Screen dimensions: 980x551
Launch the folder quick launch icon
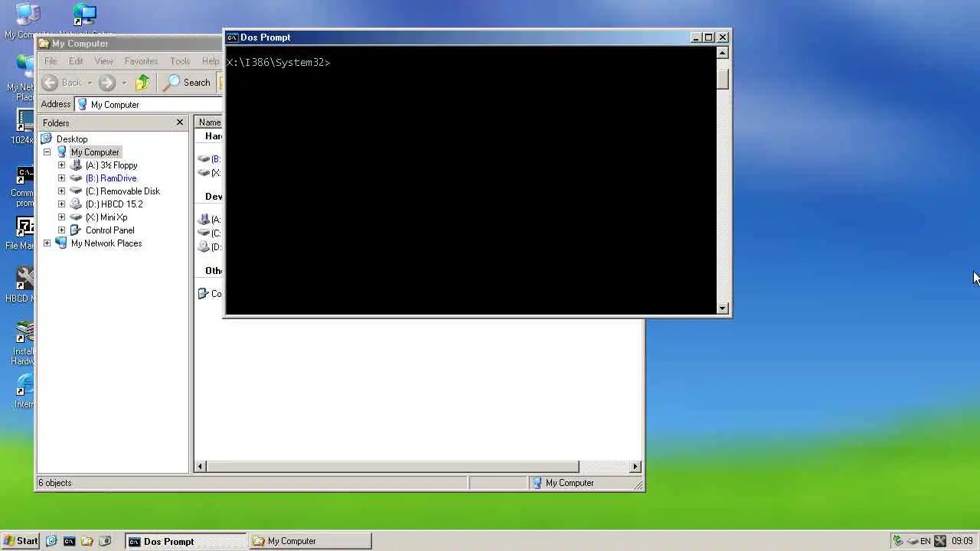pos(87,541)
